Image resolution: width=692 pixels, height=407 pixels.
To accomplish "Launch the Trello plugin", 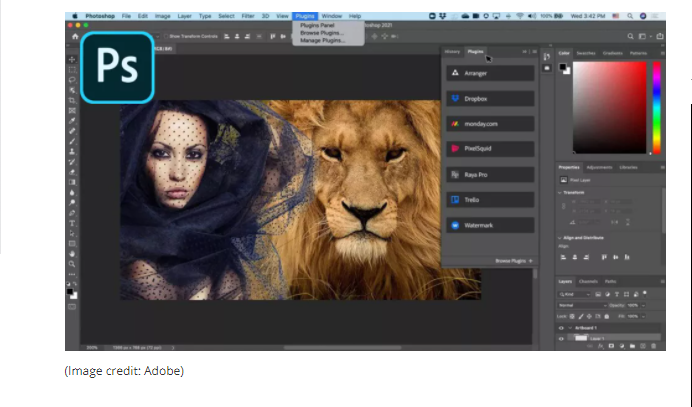I will pyautogui.click(x=490, y=200).
